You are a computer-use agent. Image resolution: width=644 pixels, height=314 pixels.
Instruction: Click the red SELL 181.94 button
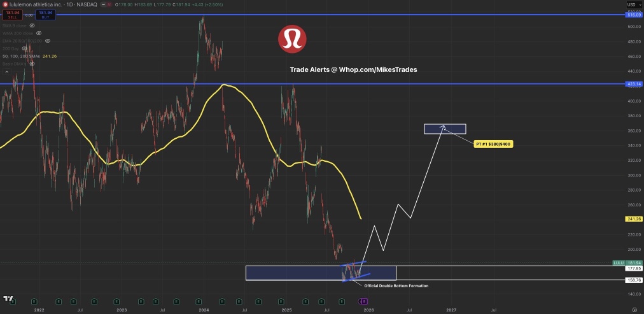pyautogui.click(x=12, y=15)
